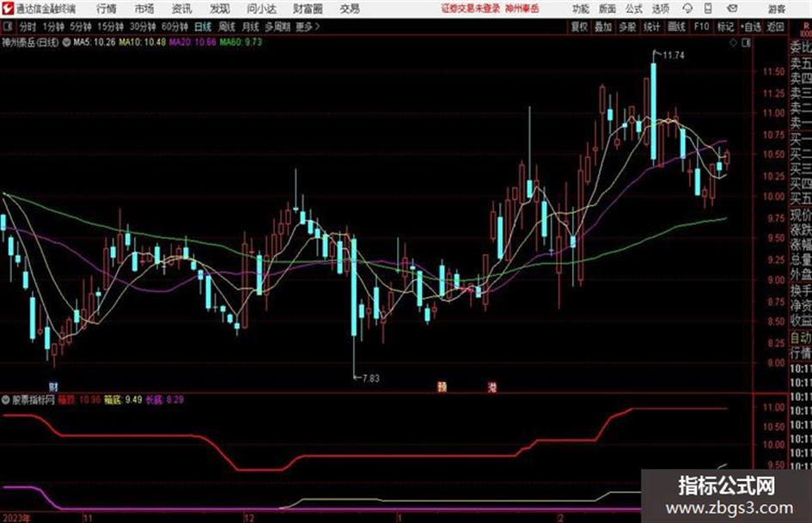The height and width of the screenshot is (523, 812).
Task: Open the 问小达 menu
Action: click(261, 9)
